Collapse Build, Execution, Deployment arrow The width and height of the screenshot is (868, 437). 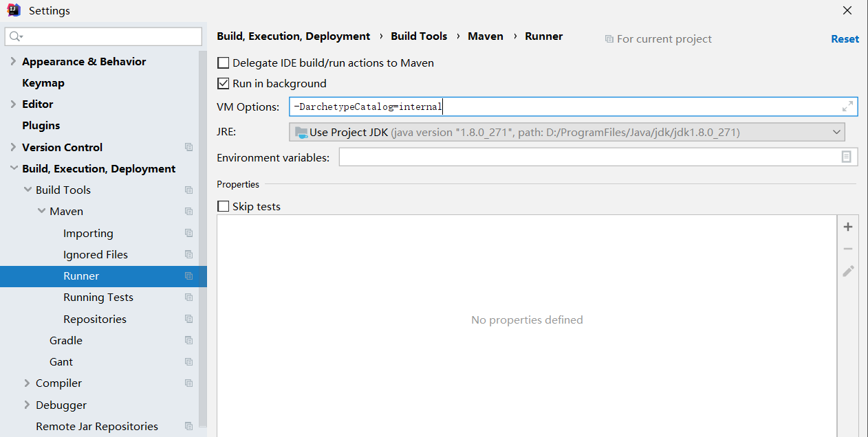pyautogui.click(x=13, y=168)
